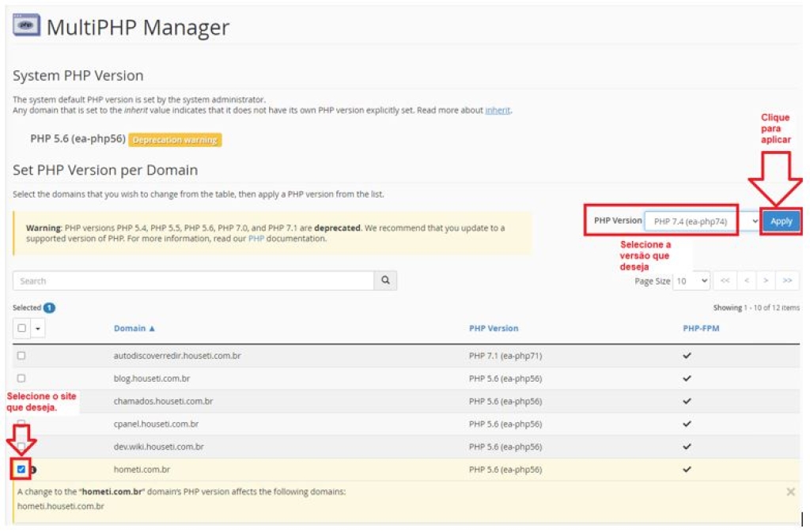Click the PHP-FPM checkmark for hometi.com.br
Screen dimensions: 810x532
click(x=687, y=469)
